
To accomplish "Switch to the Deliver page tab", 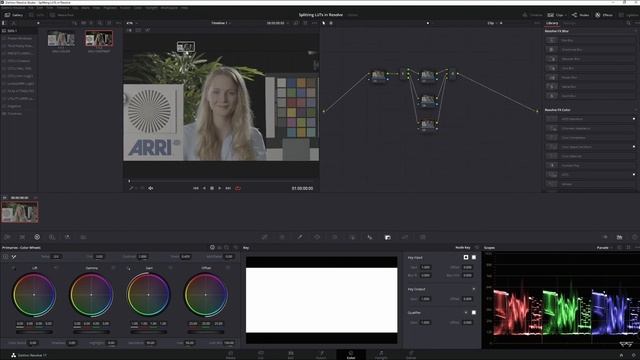I will (x=411, y=354).
